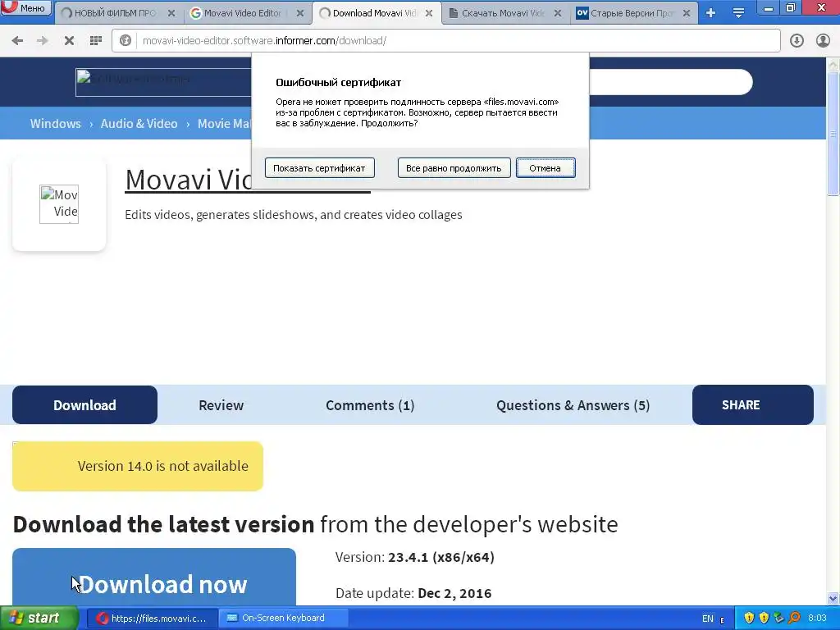The image size is (840, 630).
Task: Click the page scrollbar down arrow
Action: pyautogui.click(x=833, y=598)
